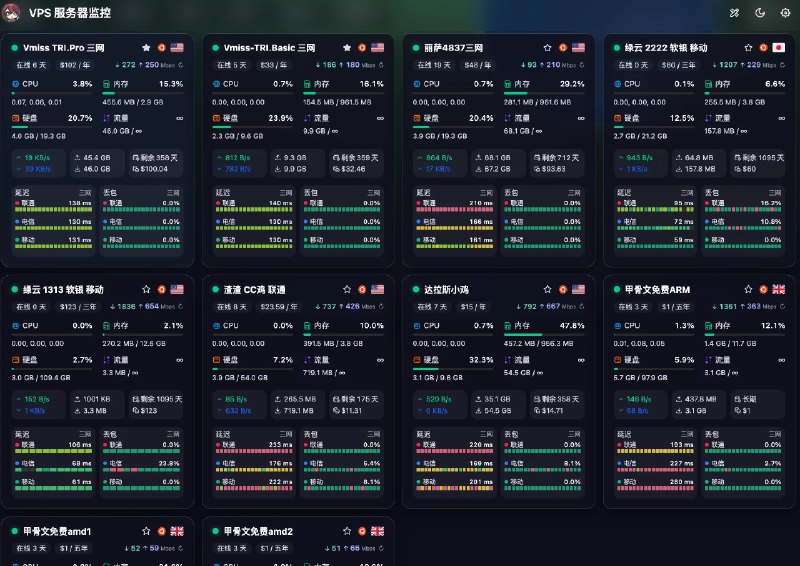The width and height of the screenshot is (800, 566).
Task: Click the avatar logo beside VPS 服务器监控
Action: [11, 13]
